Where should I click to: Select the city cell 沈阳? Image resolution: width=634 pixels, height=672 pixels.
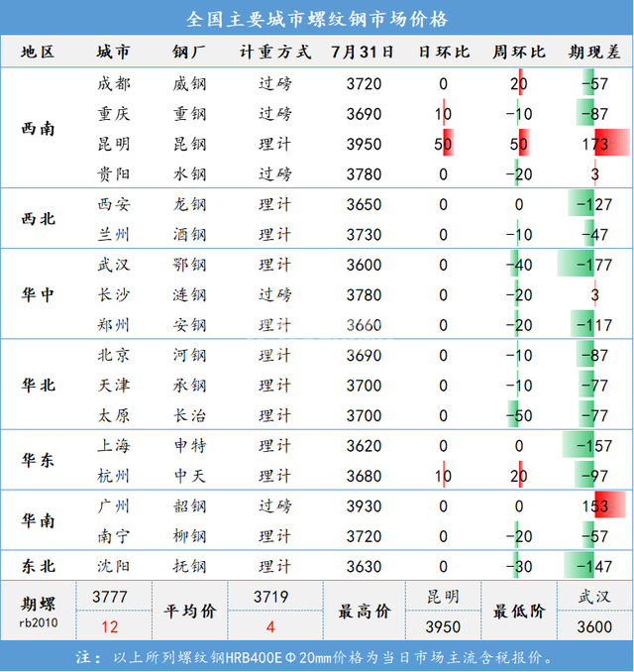(114, 566)
